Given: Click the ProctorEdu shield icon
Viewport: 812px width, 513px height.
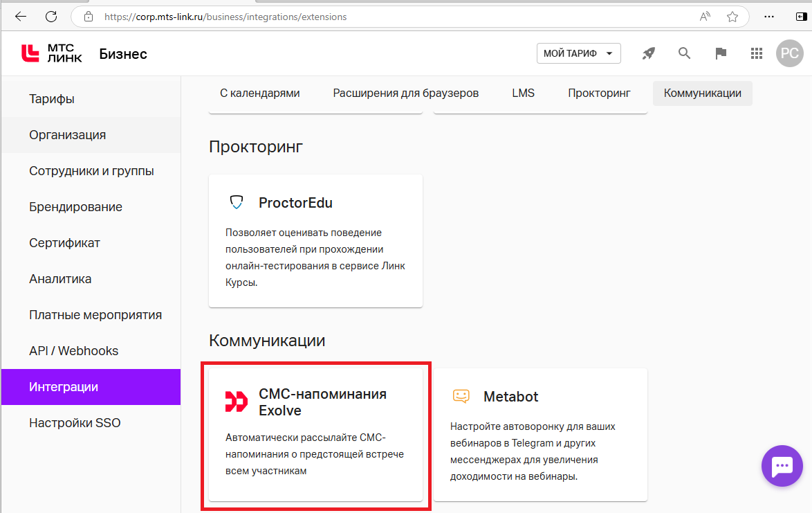Looking at the screenshot, I should click(237, 202).
